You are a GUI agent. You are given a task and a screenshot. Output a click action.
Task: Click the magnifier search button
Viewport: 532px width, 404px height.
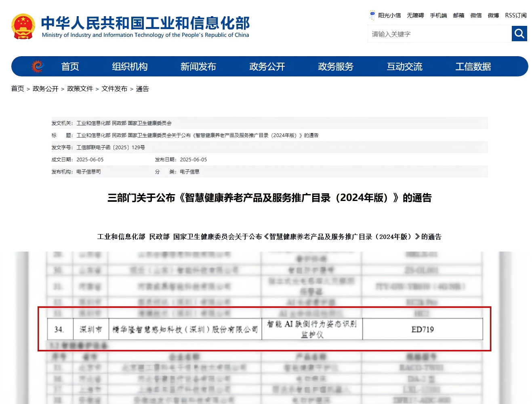click(x=519, y=34)
